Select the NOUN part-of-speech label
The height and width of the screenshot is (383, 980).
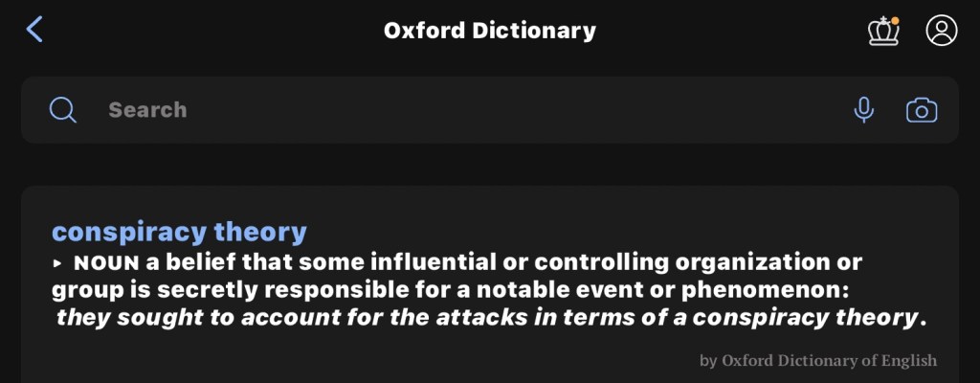[x=107, y=262]
